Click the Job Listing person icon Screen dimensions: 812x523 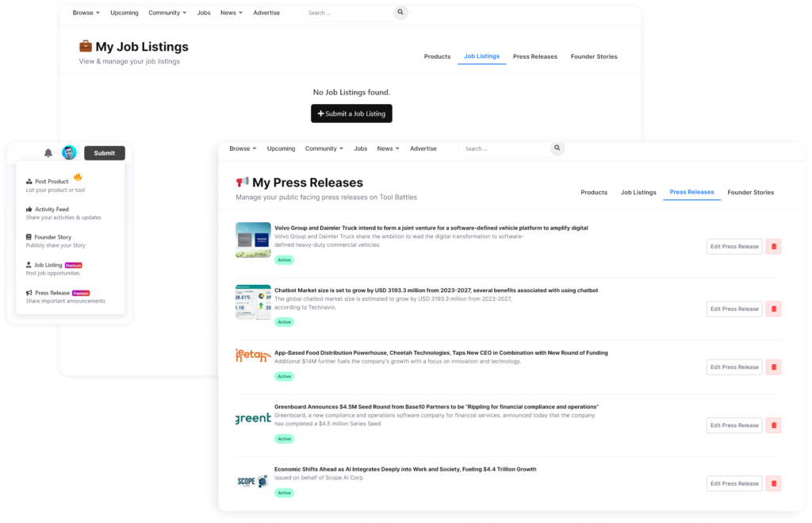pos(29,265)
